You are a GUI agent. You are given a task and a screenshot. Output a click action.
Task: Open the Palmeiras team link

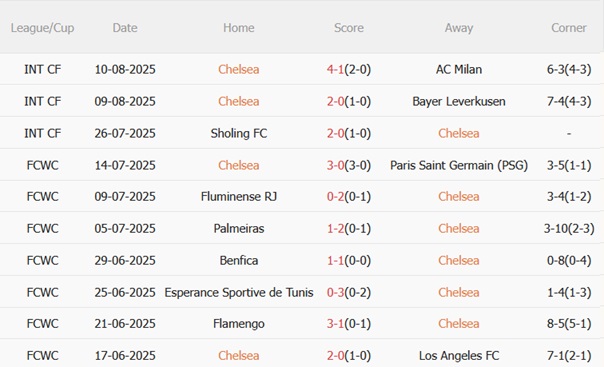239,228
